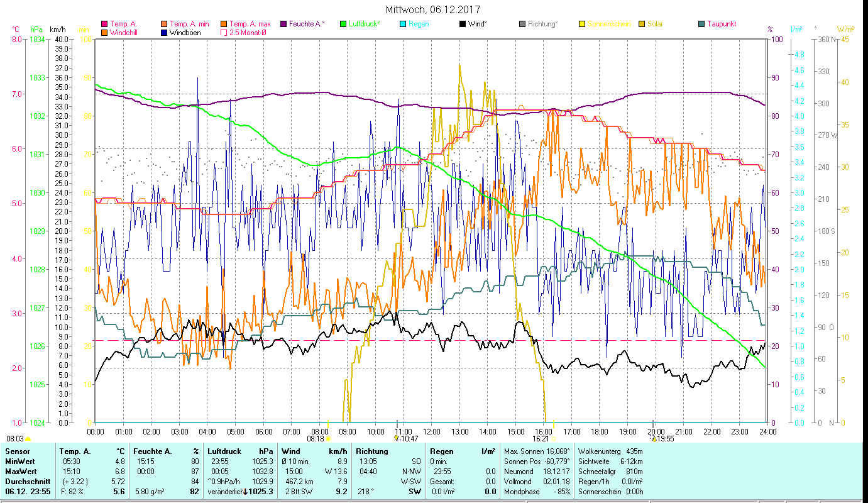Click the black Wind legend square

(463, 24)
